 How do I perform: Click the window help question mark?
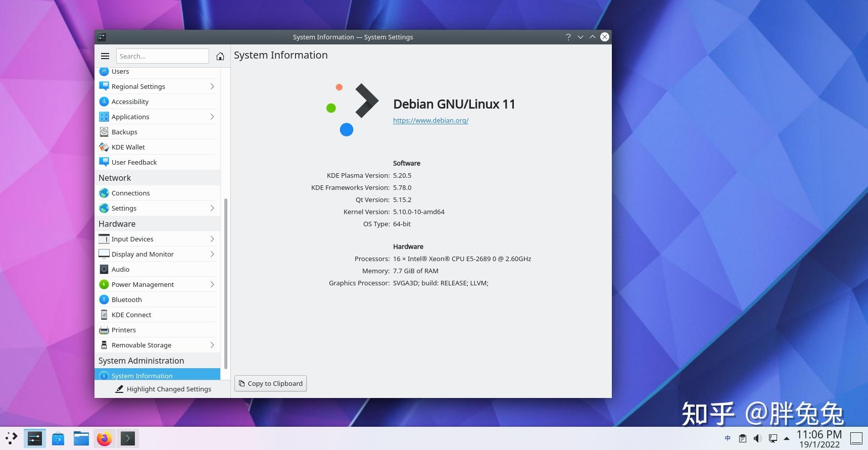[x=568, y=37]
